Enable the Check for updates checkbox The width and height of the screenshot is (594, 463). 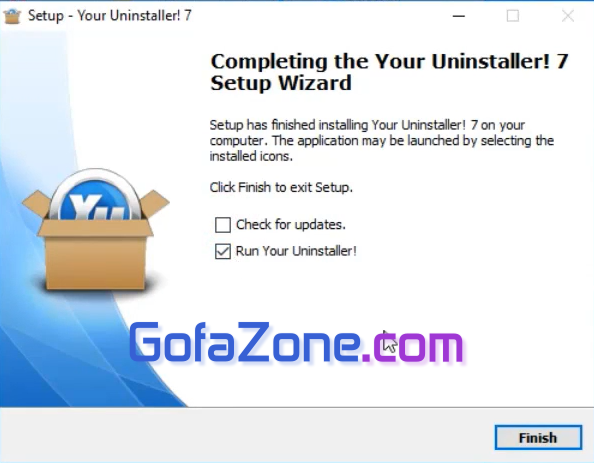[223, 225]
